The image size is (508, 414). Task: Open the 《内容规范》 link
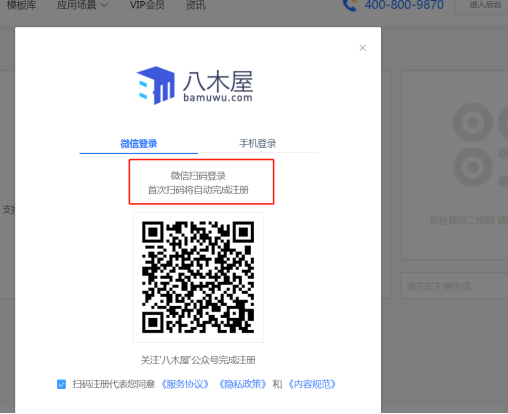pos(312,384)
